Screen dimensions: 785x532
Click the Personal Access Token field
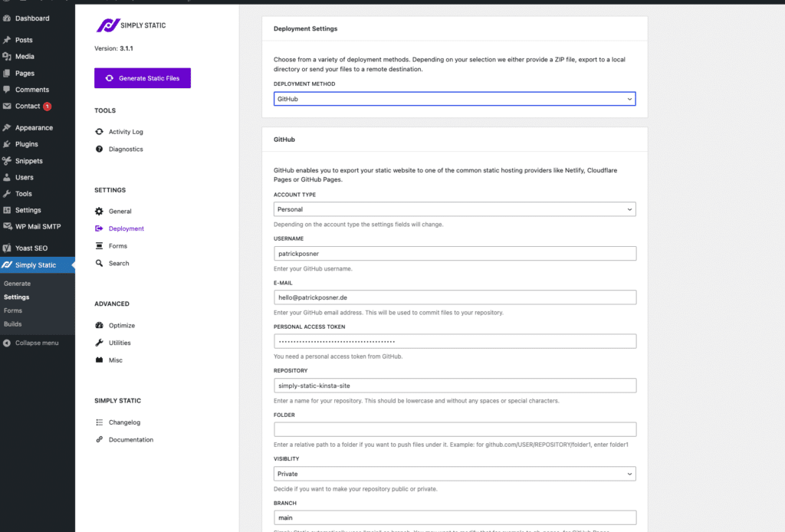click(455, 341)
